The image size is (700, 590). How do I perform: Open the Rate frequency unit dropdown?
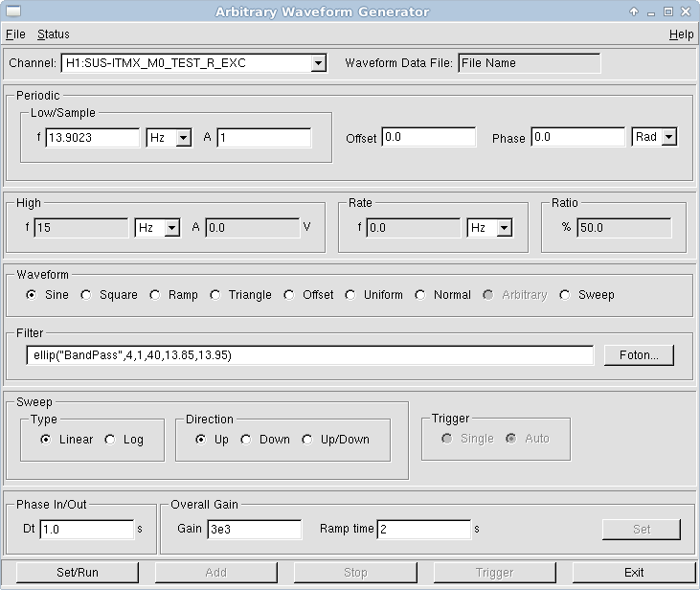[504, 228]
